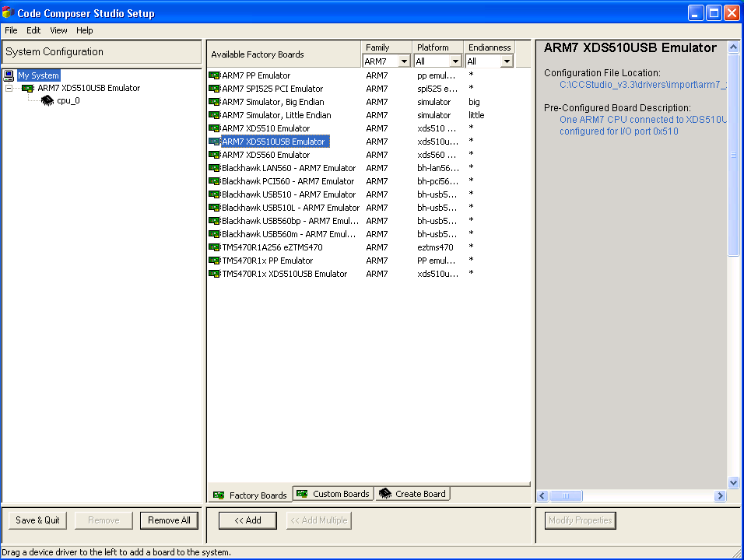744x560 pixels.
Task: Click the description panel's horizontal scrollbar thumb
Action: click(x=566, y=495)
